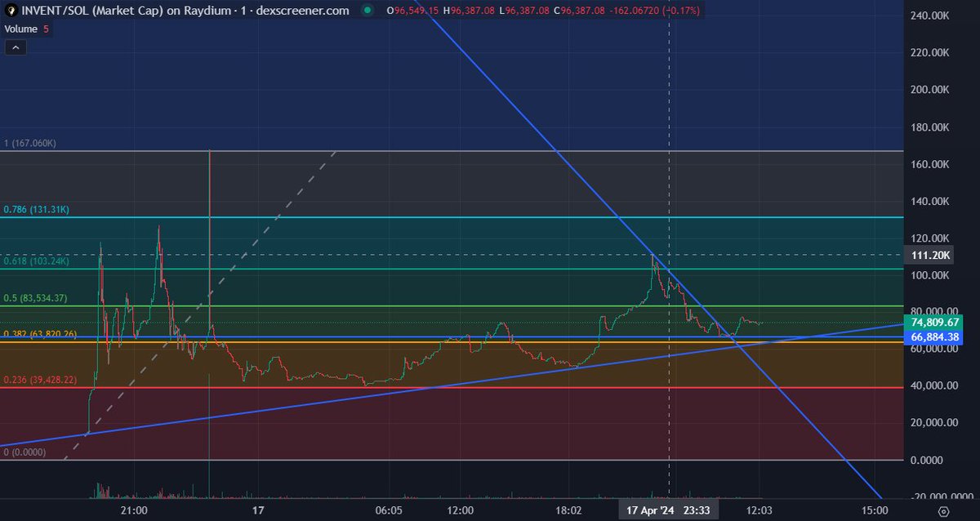Select the Fibonacci 0.382 level label
This screenshot has height=521, width=980.
pos(40,334)
